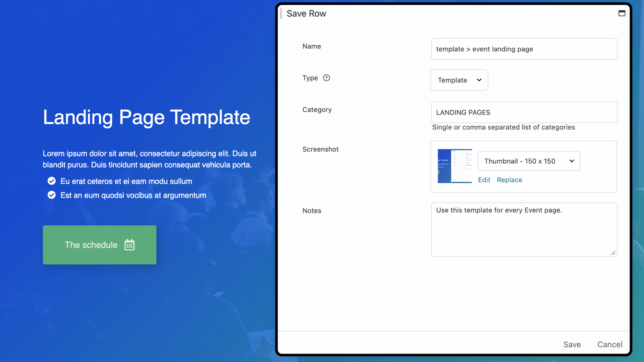Click the Cancel button
644x362 pixels.
pos(609,345)
